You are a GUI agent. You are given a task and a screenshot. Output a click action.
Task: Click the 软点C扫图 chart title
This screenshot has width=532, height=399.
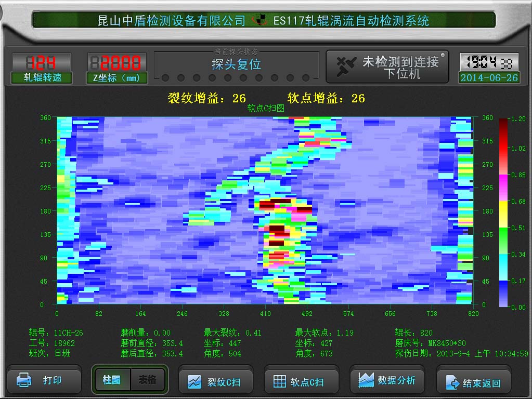point(266,108)
